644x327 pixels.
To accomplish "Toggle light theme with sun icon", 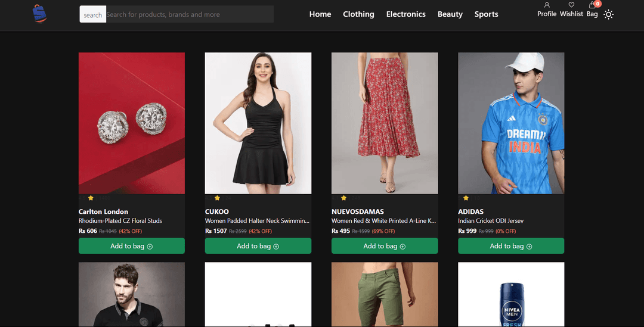I will click(x=609, y=14).
